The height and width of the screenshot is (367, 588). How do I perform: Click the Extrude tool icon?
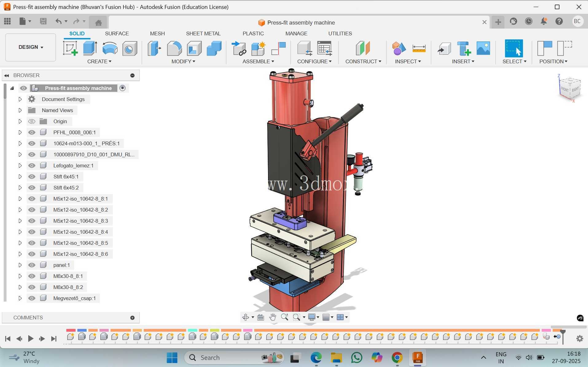(90, 49)
